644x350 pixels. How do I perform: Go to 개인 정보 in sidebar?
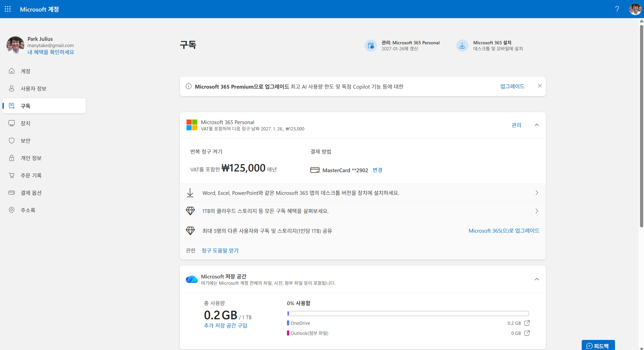pos(44,158)
